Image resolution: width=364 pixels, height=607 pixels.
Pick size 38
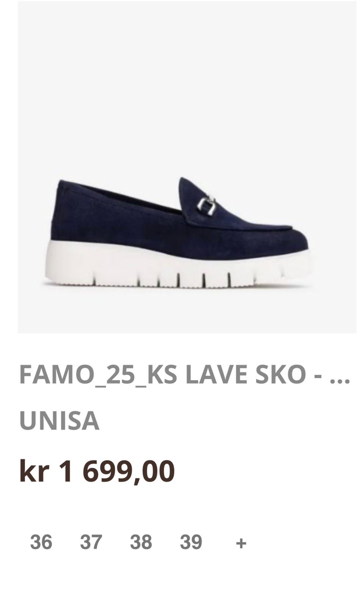tap(141, 542)
